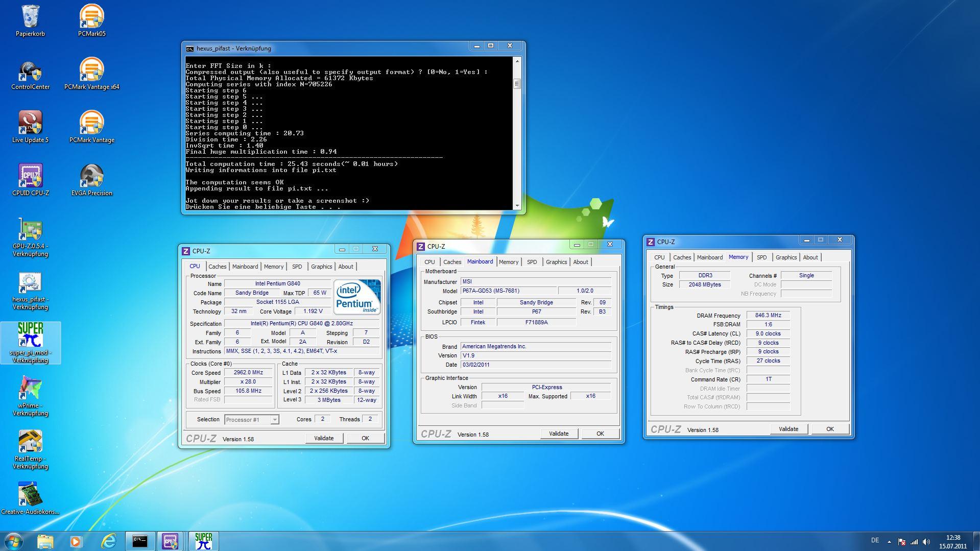Click the Multiplier value x 28.0
980x551 pixels.
click(x=248, y=382)
